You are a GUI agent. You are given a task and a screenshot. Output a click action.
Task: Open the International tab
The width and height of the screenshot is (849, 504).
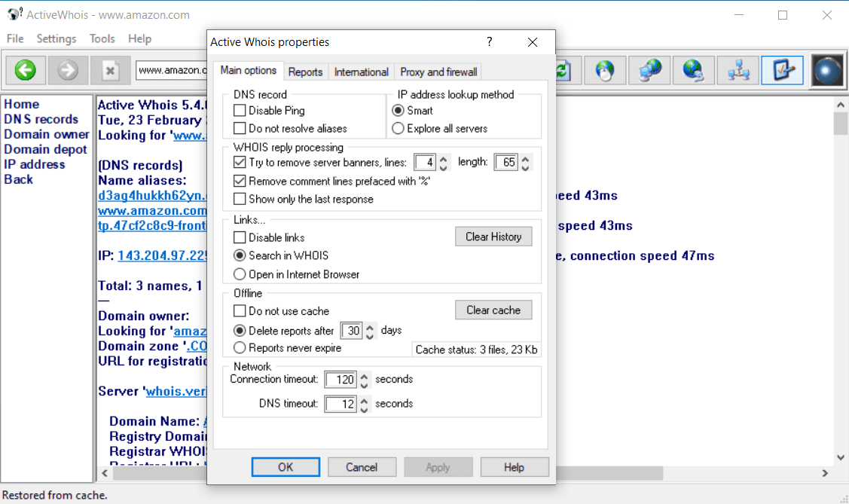[x=361, y=72]
